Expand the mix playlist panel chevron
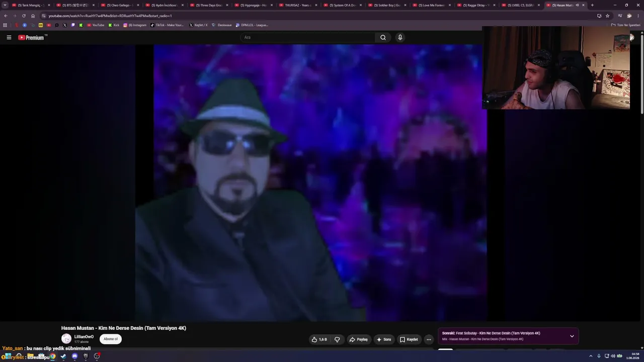 (572, 336)
